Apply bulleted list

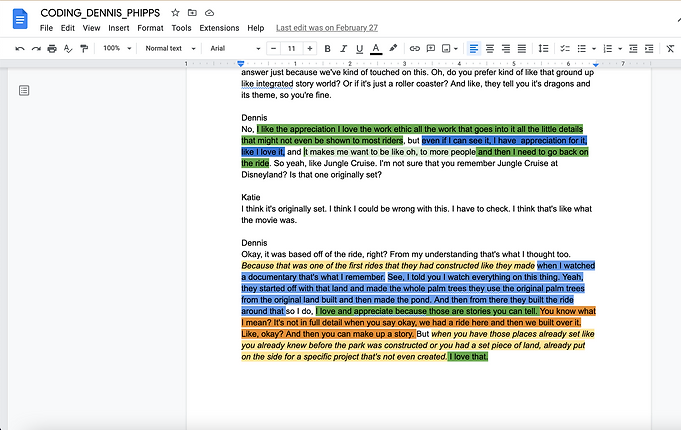[582, 49]
